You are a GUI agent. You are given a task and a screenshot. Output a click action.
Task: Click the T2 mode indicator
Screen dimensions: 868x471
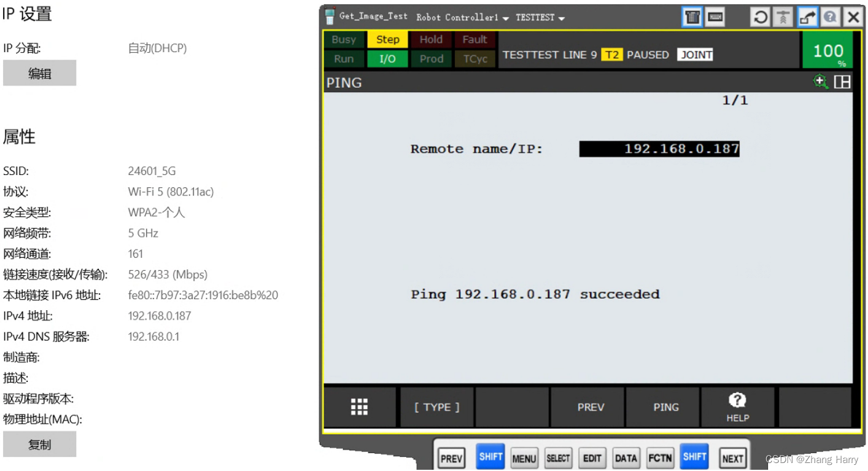click(611, 55)
